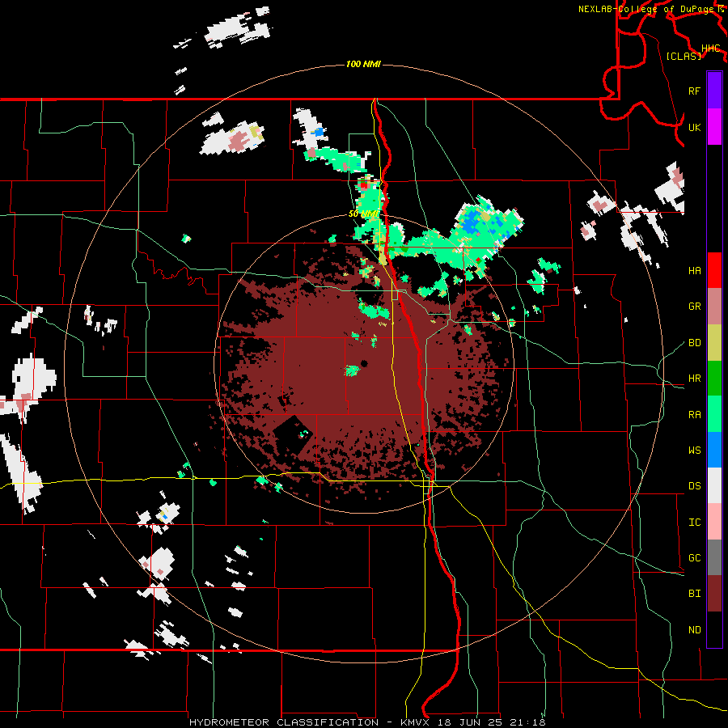Click the UK magenta legend swatch

click(714, 127)
